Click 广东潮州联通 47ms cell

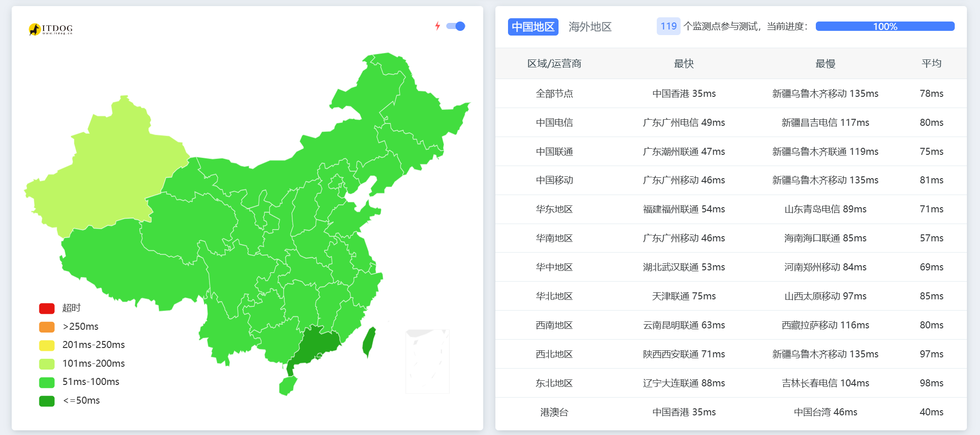(x=684, y=152)
